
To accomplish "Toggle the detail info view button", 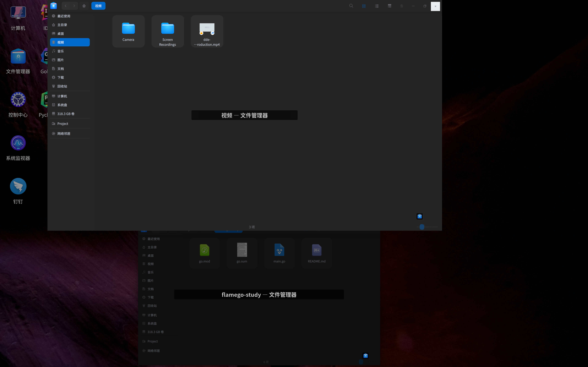I will [x=389, y=6].
